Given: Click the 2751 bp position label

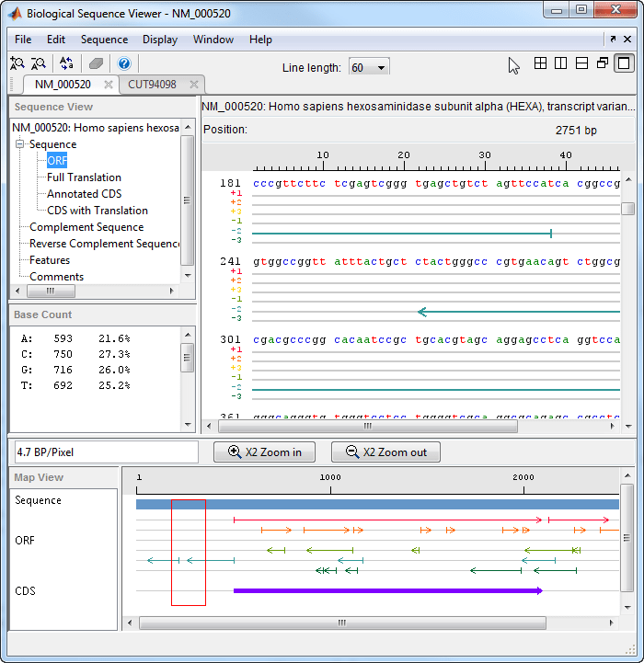Looking at the screenshot, I should tap(576, 131).
